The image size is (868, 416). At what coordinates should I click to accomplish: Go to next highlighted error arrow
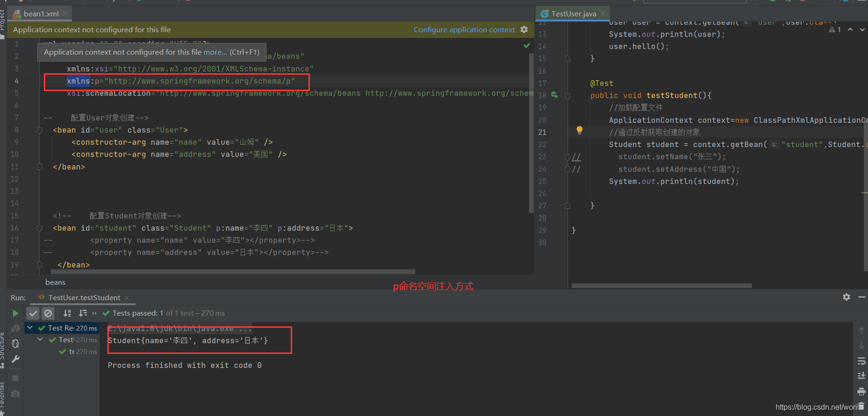[x=862, y=29]
